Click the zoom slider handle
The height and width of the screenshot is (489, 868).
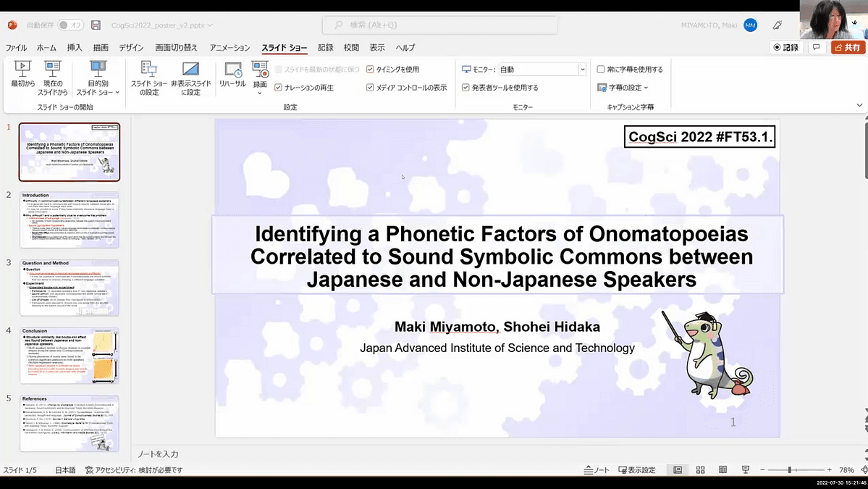pyautogui.click(x=789, y=470)
